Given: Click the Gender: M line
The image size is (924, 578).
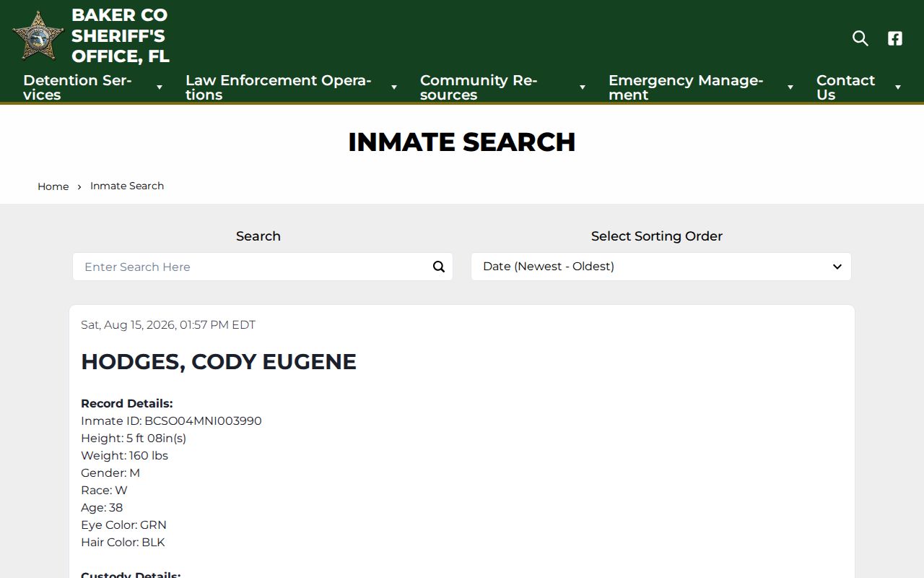Looking at the screenshot, I should (110, 473).
